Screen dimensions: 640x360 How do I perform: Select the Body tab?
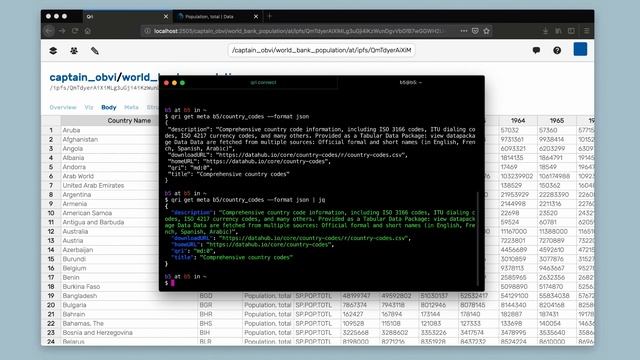[109, 107]
